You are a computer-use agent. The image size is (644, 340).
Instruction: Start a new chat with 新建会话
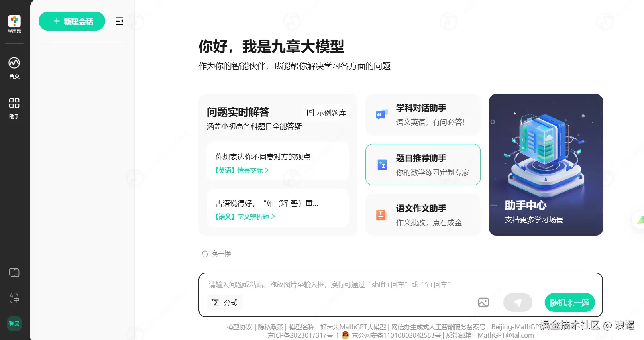72,21
